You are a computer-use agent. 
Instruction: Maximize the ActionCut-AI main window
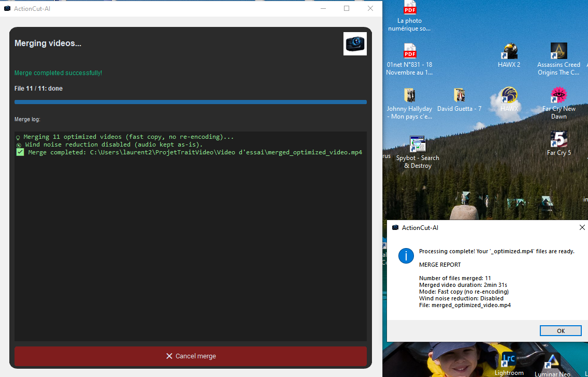click(347, 8)
